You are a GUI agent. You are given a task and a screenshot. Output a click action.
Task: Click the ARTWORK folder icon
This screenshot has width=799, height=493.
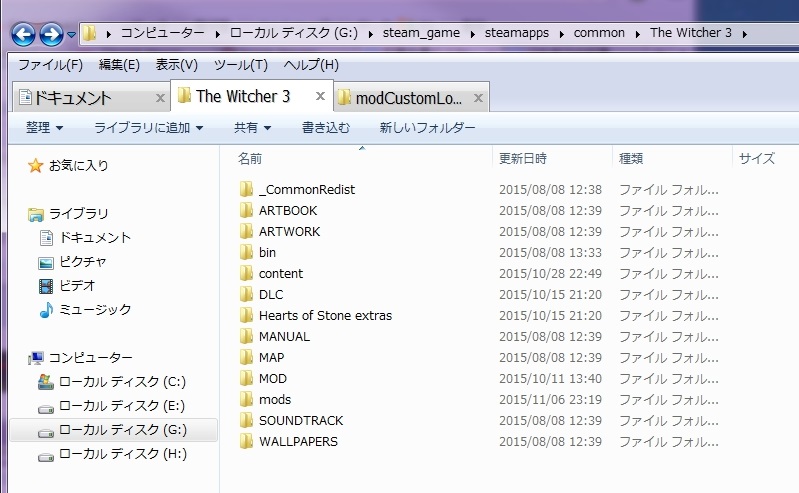click(x=246, y=231)
